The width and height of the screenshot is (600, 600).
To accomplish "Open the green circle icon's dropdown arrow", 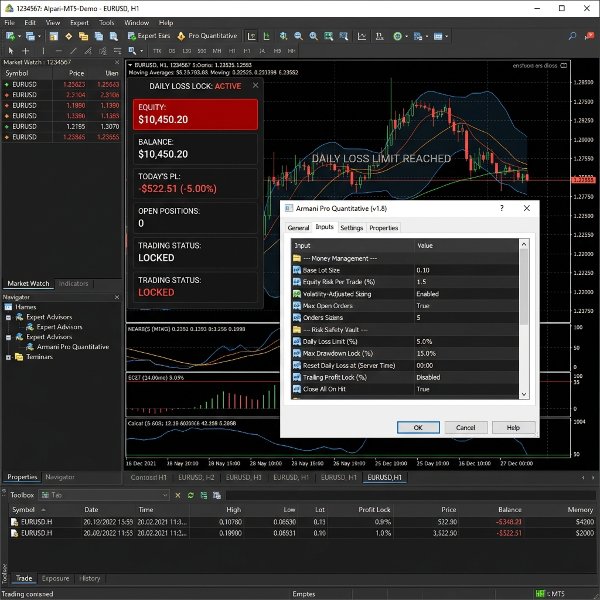I will pos(406,37).
